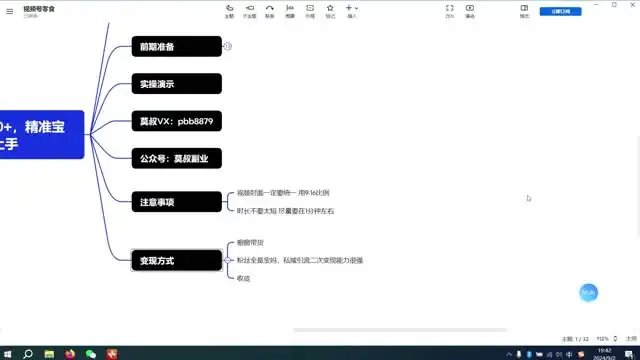Select the 注意事项 topic node

[x=177, y=202]
